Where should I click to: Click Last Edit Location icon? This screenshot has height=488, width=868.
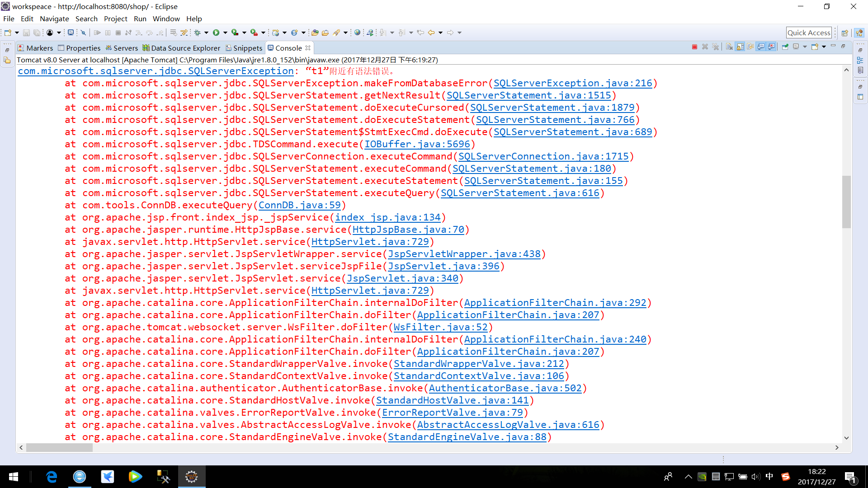420,33
